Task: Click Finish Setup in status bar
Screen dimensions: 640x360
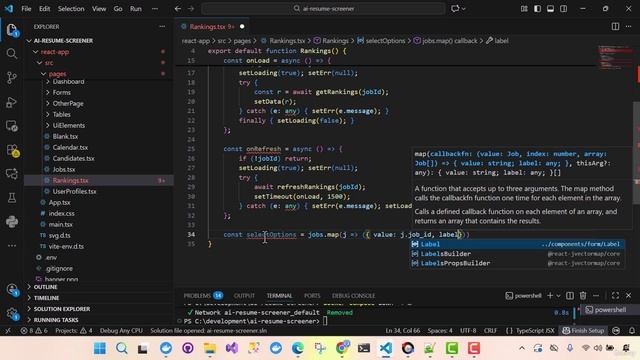Action: click(x=583, y=331)
